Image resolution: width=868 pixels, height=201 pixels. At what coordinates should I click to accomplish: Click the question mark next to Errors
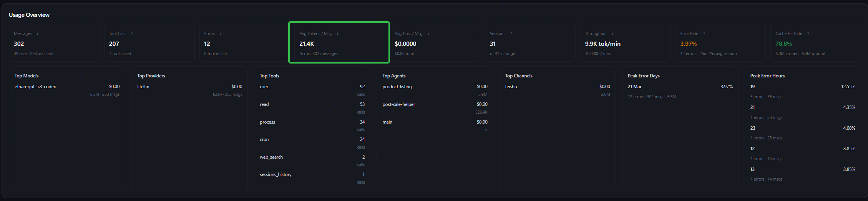[221, 33]
